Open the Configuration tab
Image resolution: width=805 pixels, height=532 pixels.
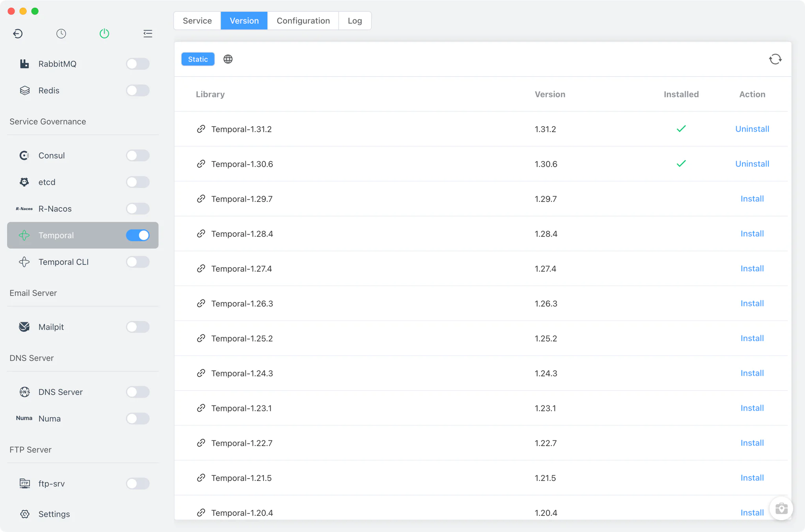(303, 20)
